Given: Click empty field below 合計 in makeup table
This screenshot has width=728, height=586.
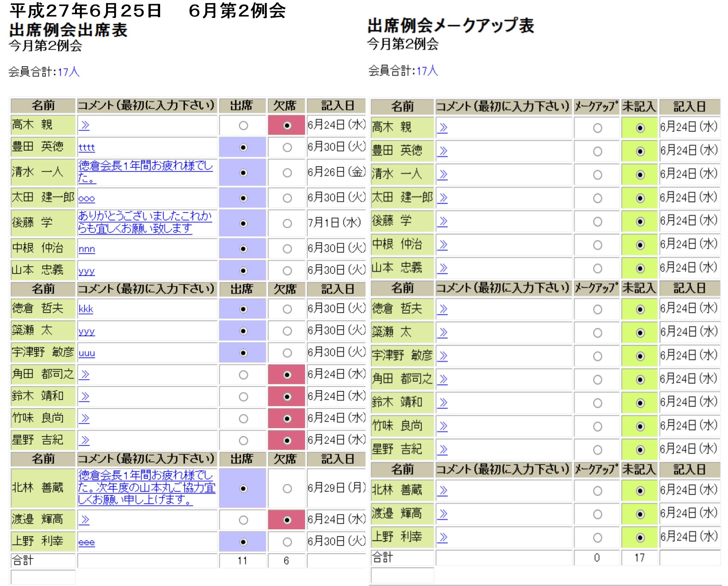Looking at the screenshot, I should point(402,575).
